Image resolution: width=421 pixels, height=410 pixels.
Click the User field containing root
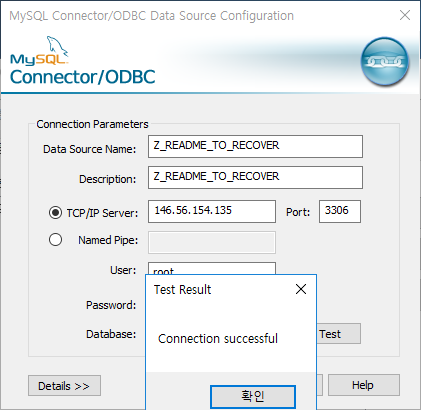point(212,269)
